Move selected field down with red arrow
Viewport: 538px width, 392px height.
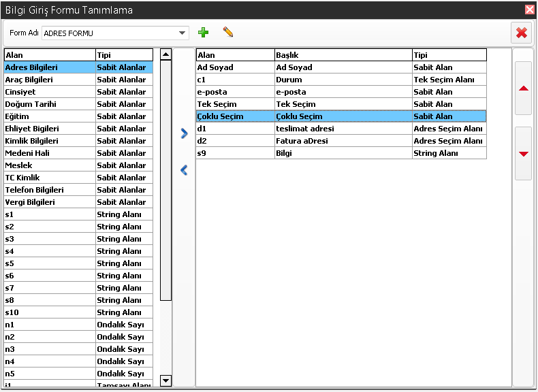click(523, 154)
